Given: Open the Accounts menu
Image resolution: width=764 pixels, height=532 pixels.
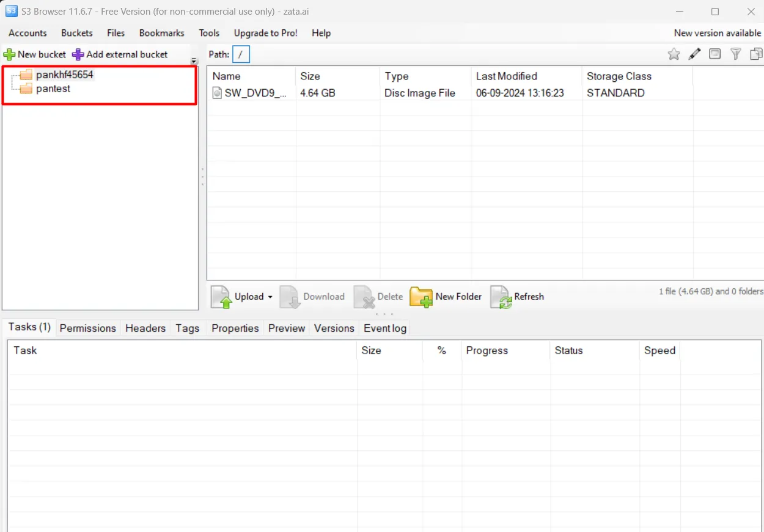Looking at the screenshot, I should tap(28, 33).
